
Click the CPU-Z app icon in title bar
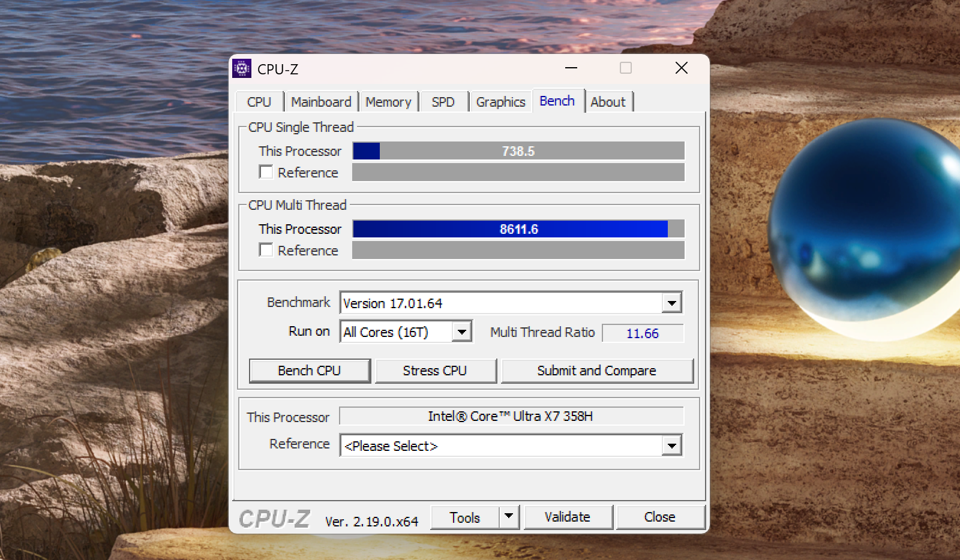point(242,69)
